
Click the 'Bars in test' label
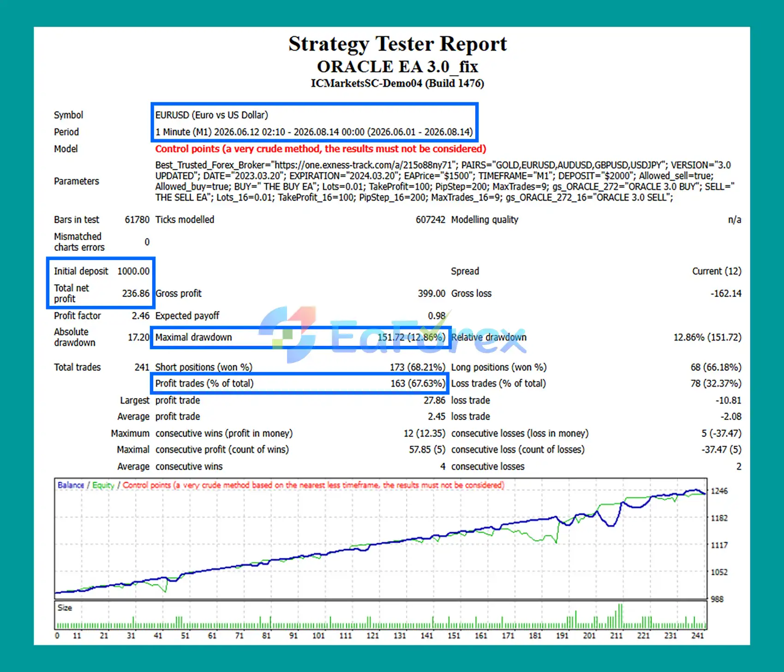pos(77,220)
